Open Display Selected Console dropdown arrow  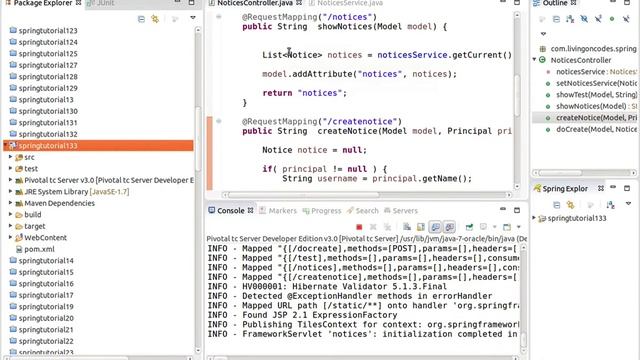tap(494, 227)
